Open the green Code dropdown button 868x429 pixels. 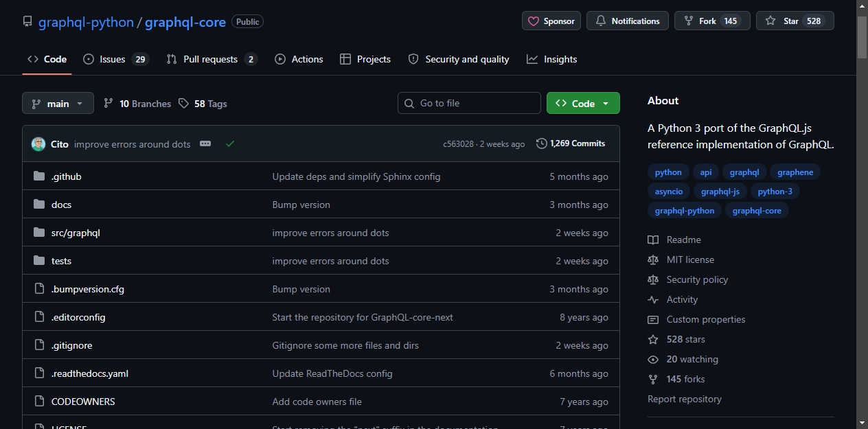click(583, 104)
